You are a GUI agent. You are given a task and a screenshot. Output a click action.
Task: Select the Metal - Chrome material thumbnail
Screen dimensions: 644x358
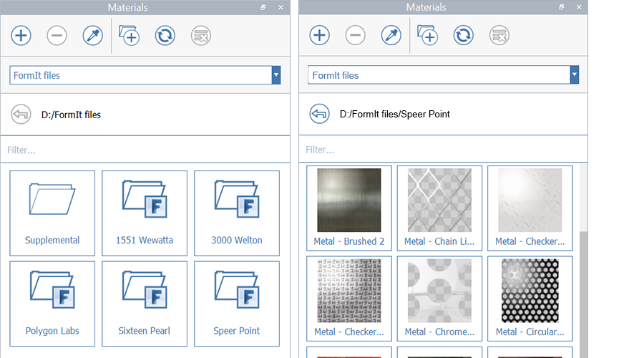pos(439,297)
